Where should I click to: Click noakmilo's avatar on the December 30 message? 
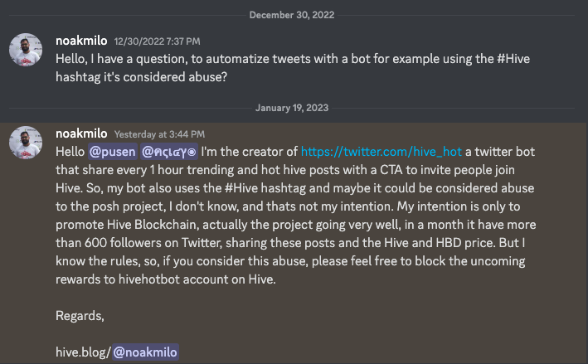26,51
